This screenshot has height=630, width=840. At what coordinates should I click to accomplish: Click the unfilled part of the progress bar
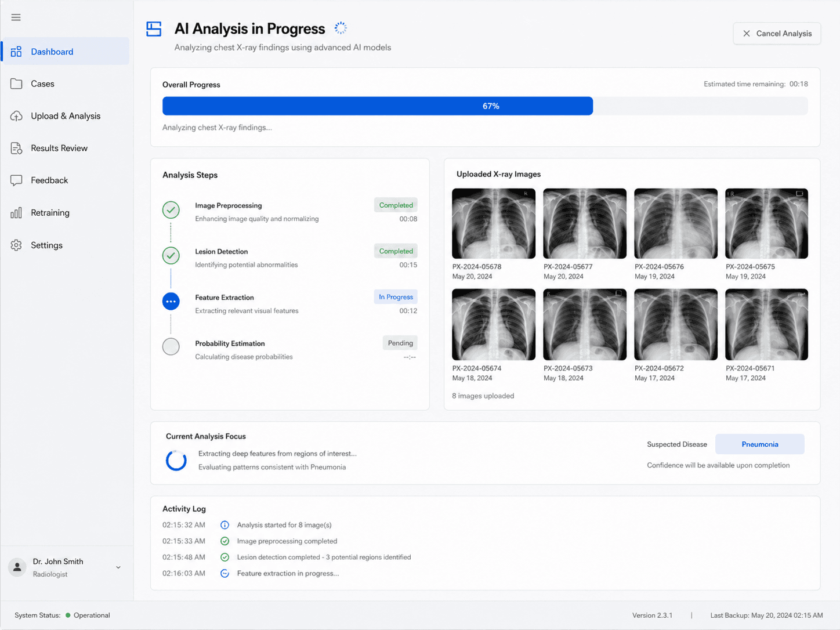coord(700,106)
